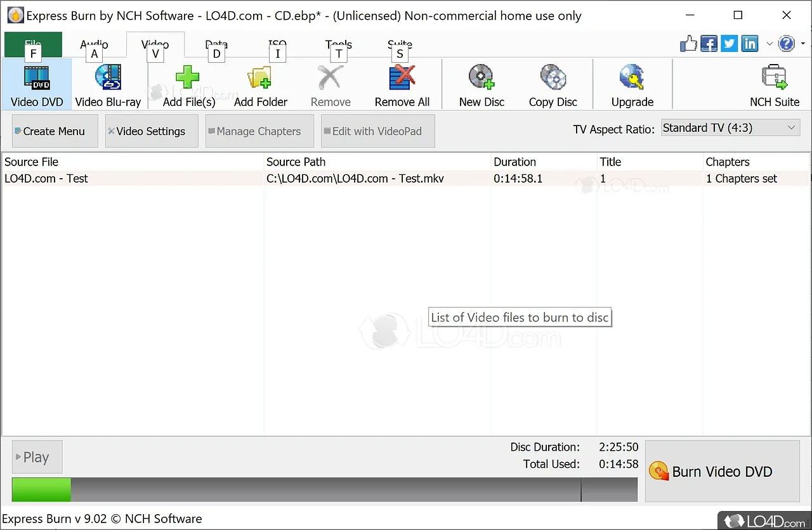
Task: Select the Video Blu-ray disc type
Action: (108, 84)
